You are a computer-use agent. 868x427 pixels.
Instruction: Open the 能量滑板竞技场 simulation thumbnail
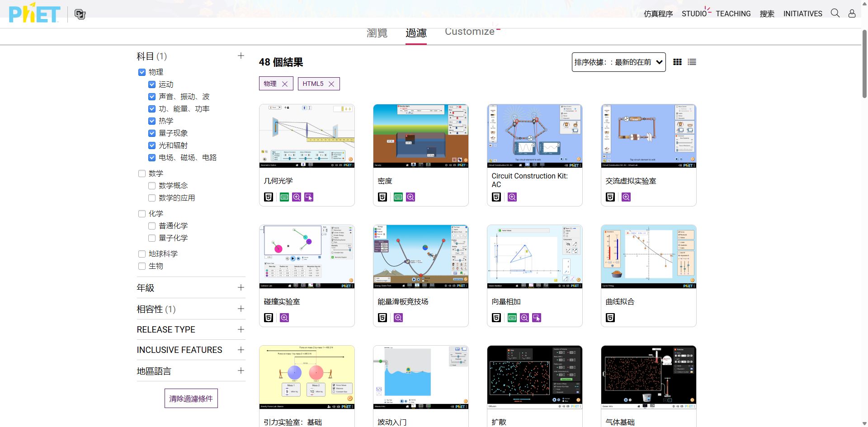coord(420,256)
